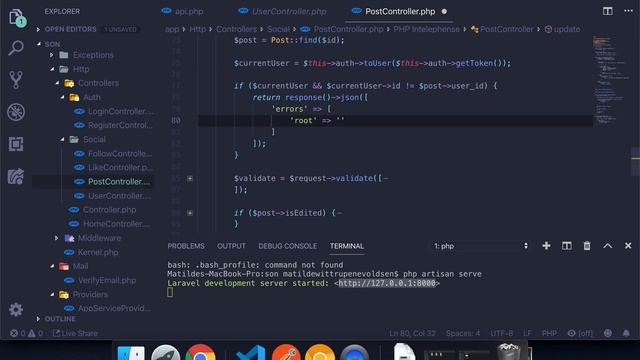Click the update method breadcrumb
Screen dimensions: 640x360
(563, 29)
